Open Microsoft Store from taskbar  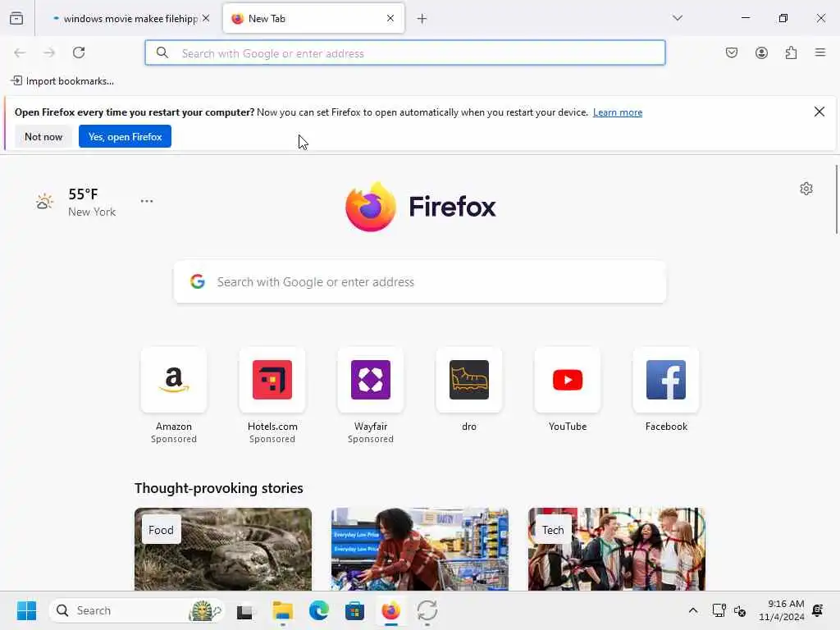pos(354,610)
